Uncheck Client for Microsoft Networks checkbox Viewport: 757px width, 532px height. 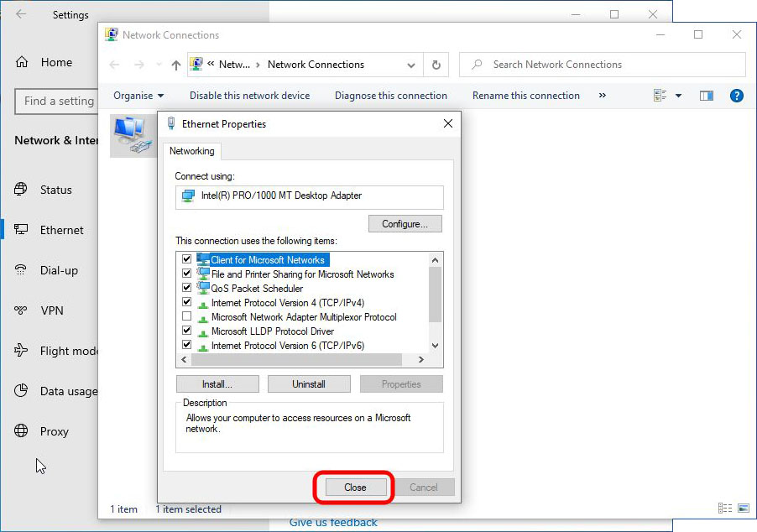pos(186,260)
